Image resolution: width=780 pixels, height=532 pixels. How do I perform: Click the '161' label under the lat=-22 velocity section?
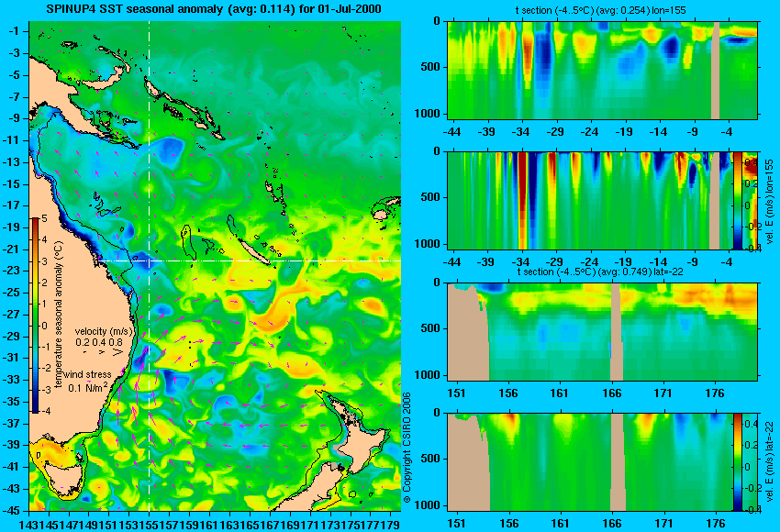pos(560,524)
